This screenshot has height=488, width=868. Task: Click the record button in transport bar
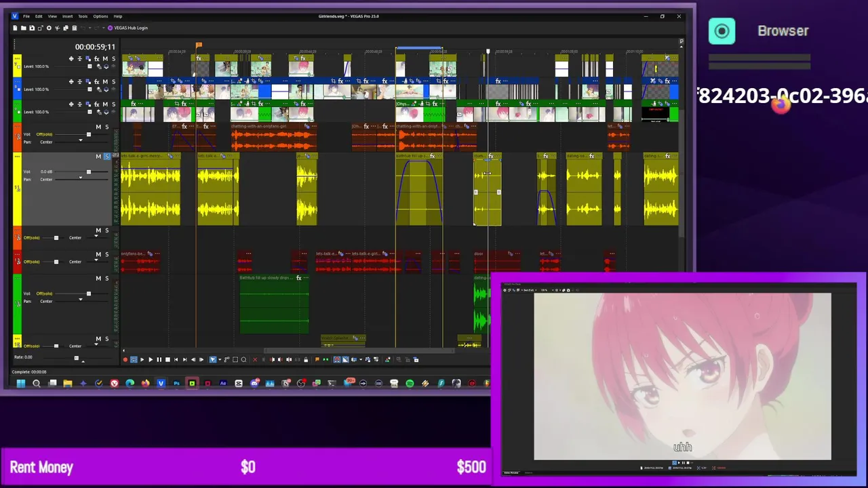pyautogui.click(x=125, y=360)
